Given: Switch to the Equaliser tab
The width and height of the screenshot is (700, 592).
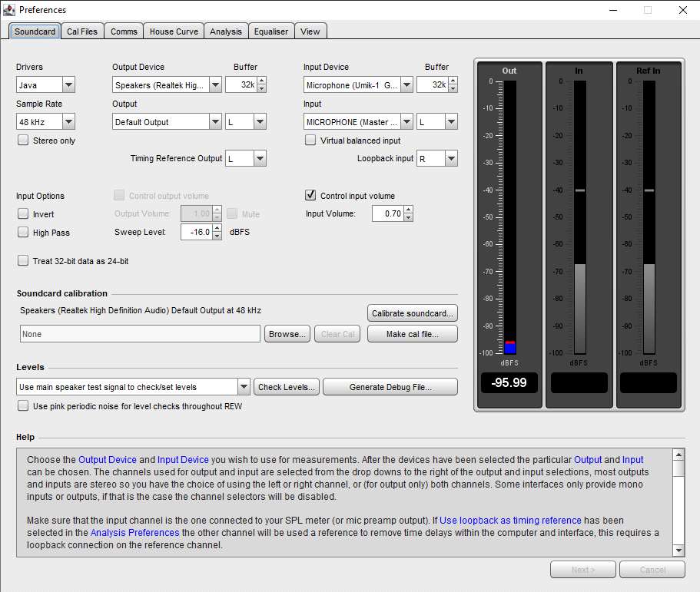Looking at the screenshot, I should (270, 31).
